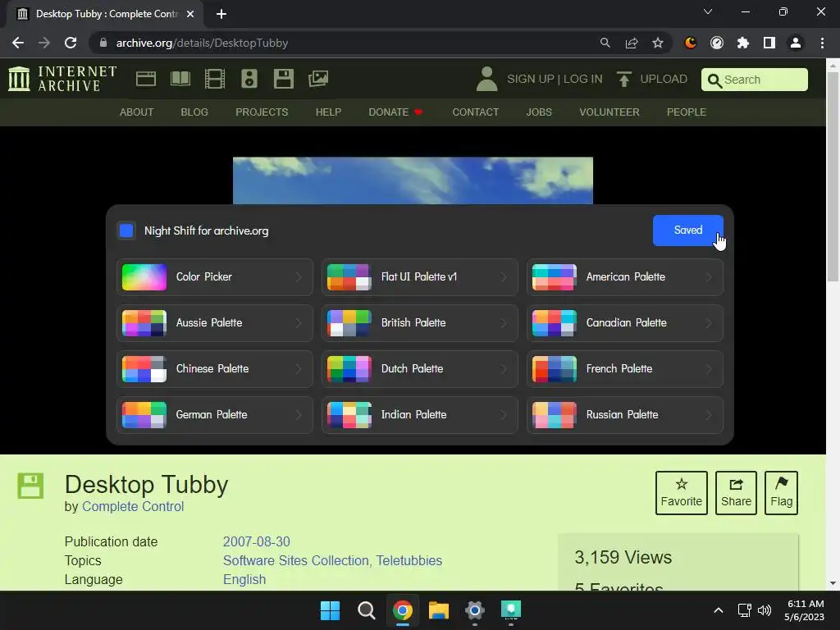Show hidden system tray icons
Image resolution: width=840 pixels, height=630 pixels.
pos(719,610)
